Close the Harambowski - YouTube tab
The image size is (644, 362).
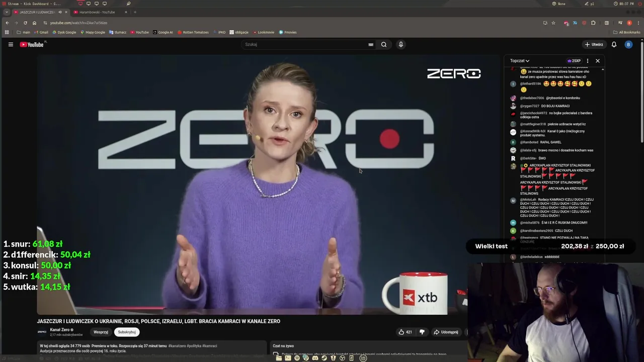(126, 12)
